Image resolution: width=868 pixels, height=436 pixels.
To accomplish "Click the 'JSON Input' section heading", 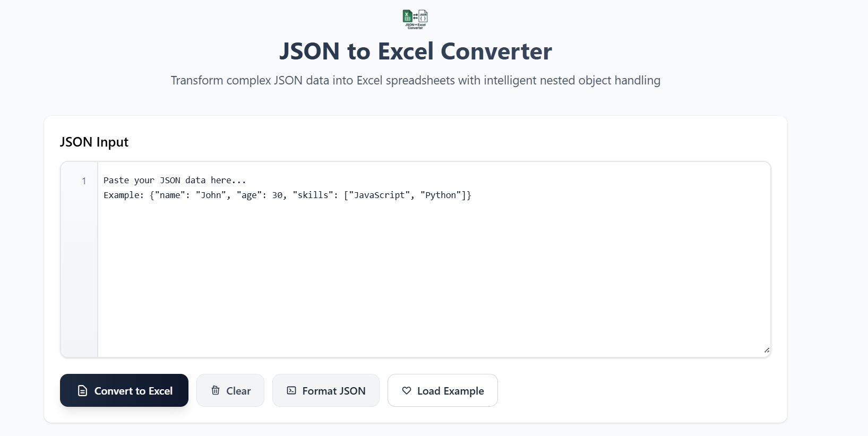I will [94, 142].
